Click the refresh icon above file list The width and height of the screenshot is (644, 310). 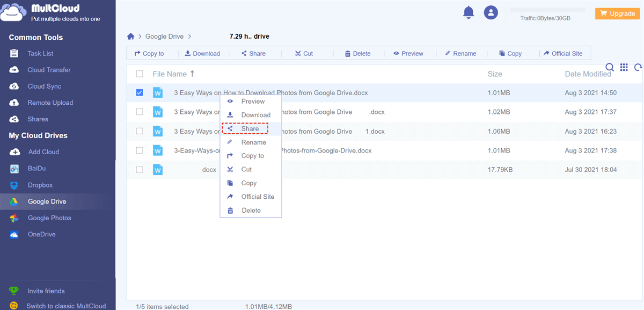638,67
